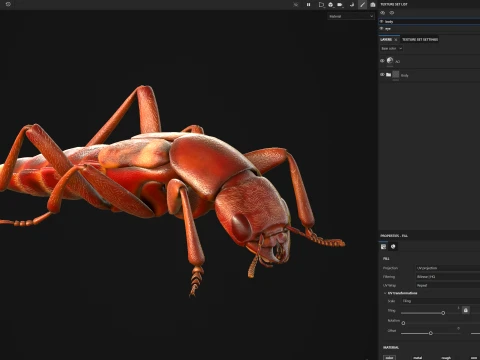
Task: Open the UV Wrap dropdown
Action: (x=448, y=285)
